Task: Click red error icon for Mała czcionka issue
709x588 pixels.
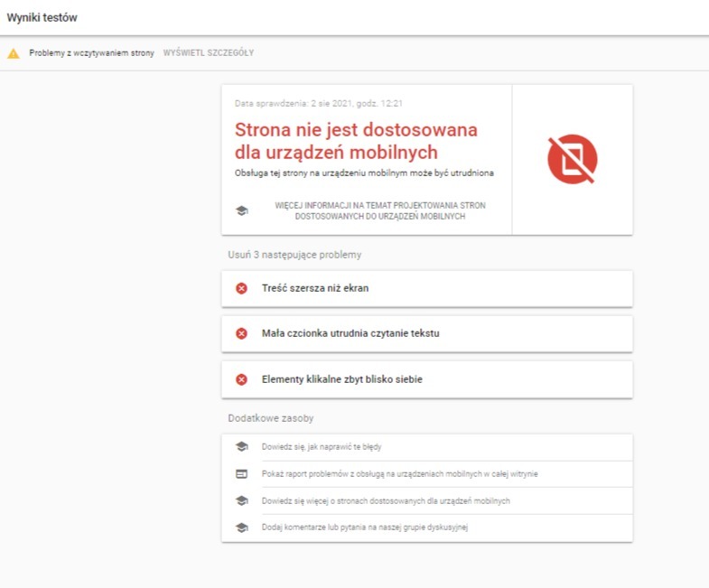Action: click(x=241, y=333)
